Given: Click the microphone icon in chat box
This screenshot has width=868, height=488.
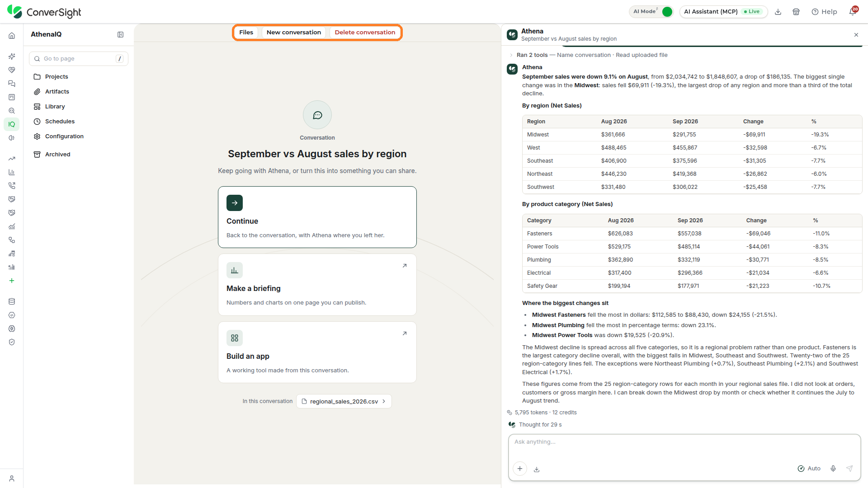Looking at the screenshot, I should pyautogui.click(x=833, y=469).
